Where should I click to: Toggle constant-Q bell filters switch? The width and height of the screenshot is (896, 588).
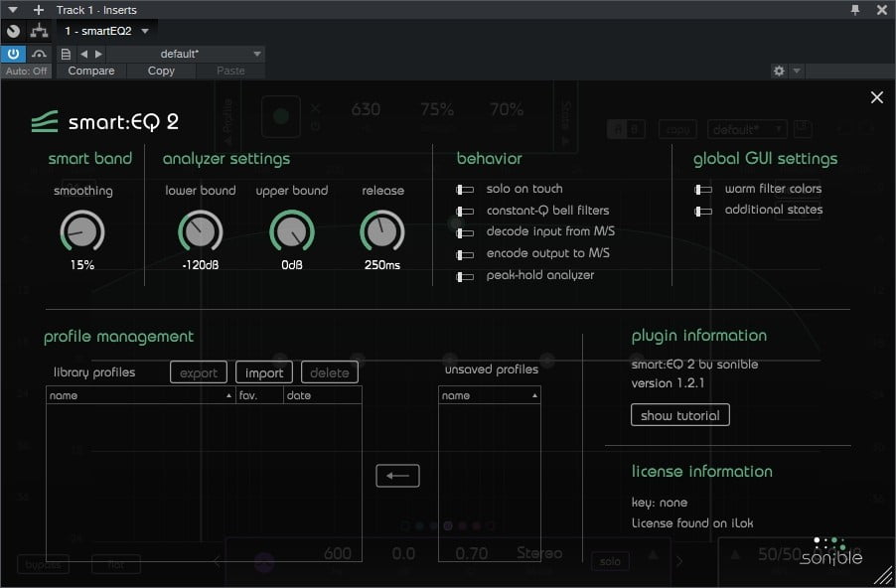[x=465, y=211]
